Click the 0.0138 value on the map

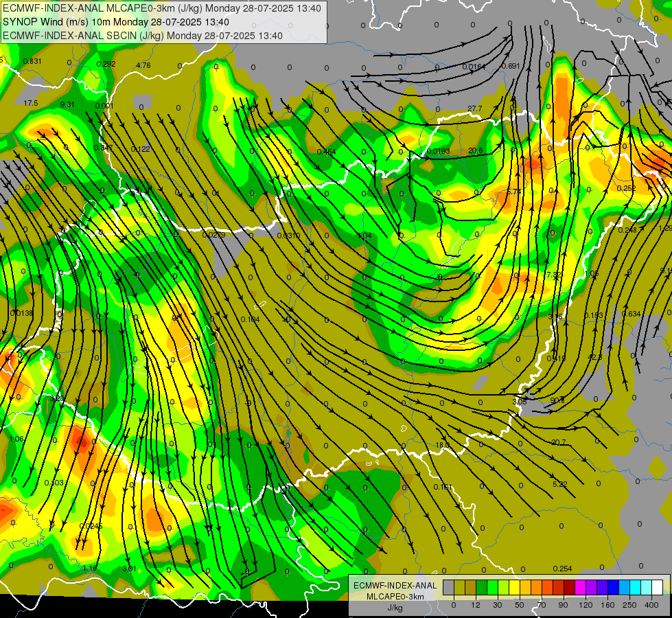21,313
